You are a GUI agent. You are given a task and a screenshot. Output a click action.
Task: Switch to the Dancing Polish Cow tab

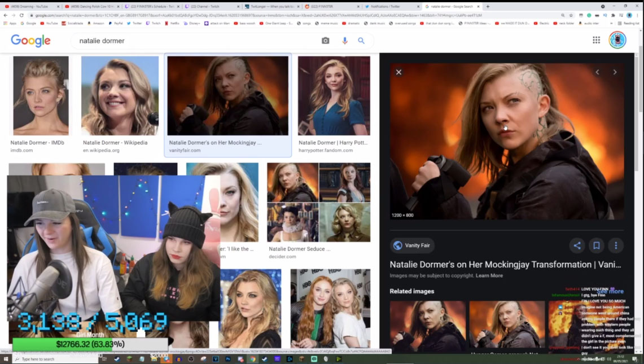(93, 7)
